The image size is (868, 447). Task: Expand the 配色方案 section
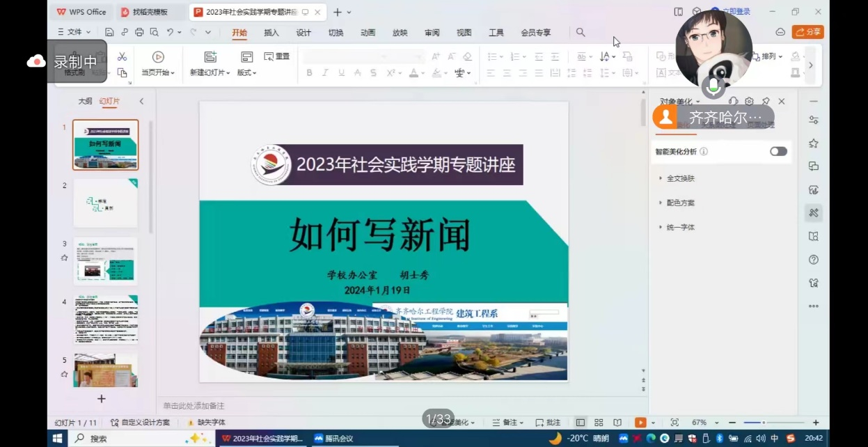[680, 203]
